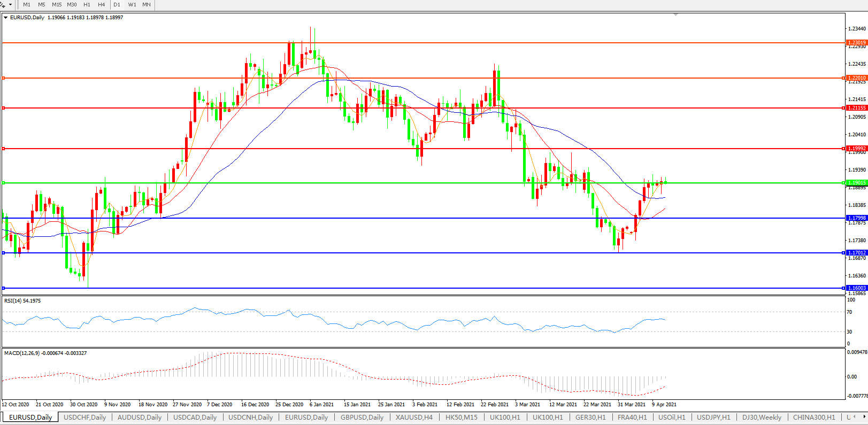Screen dimensions: 868x425
Task: Select the MN monthly timeframe
Action: 147,4
